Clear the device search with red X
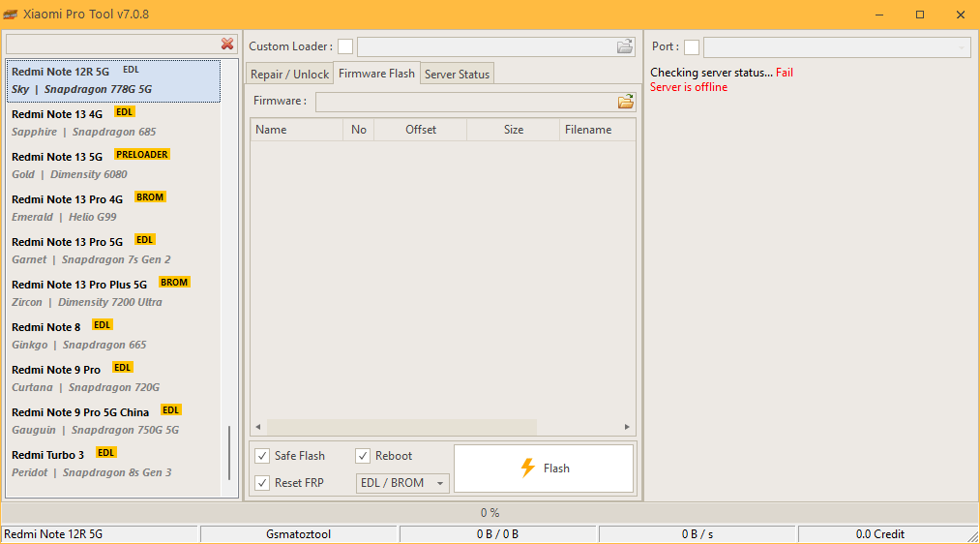 pos(227,45)
